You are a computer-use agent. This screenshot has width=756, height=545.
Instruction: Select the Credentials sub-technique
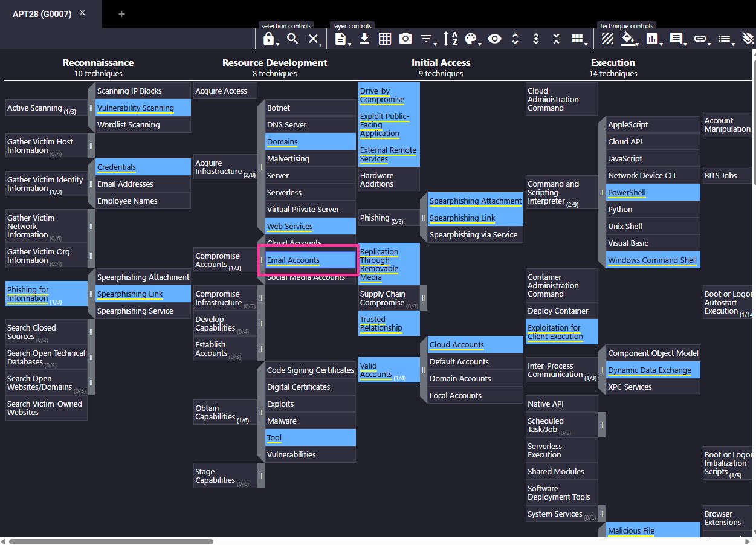143,167
